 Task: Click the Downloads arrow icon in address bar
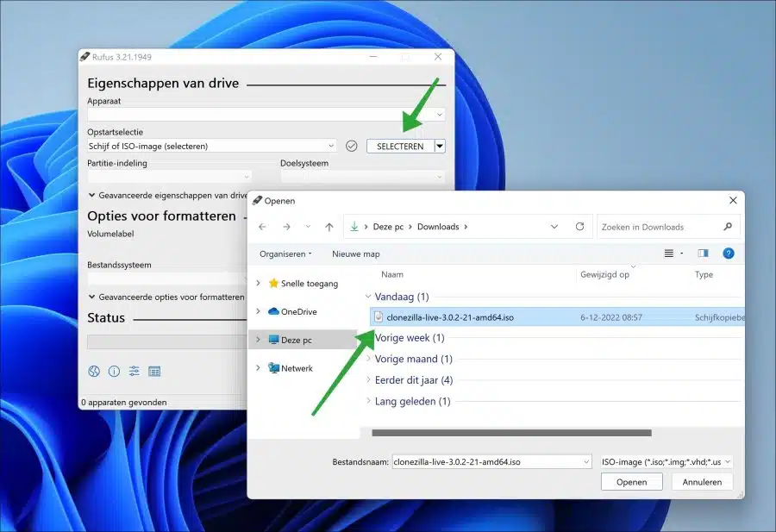(x=354, y=227)
